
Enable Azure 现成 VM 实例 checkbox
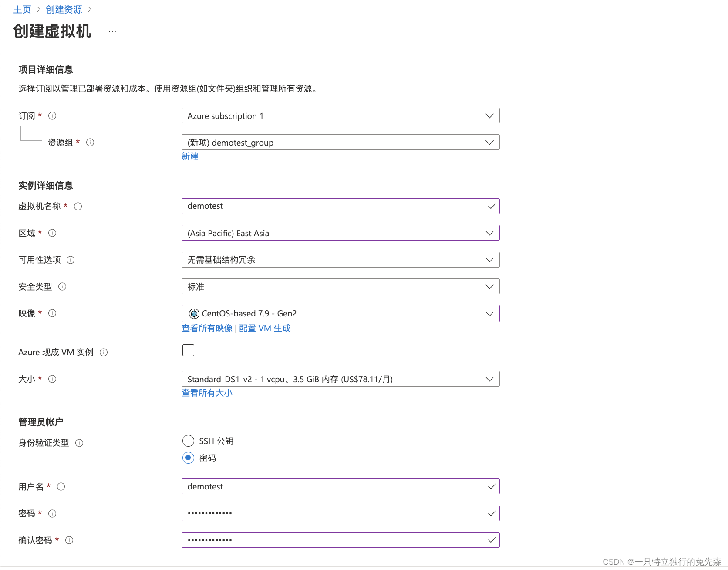coord(188,350)
